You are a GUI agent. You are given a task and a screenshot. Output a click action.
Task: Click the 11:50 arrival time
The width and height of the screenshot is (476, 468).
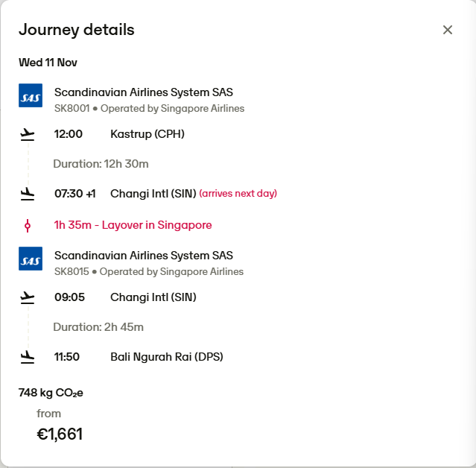click(67, 356)
